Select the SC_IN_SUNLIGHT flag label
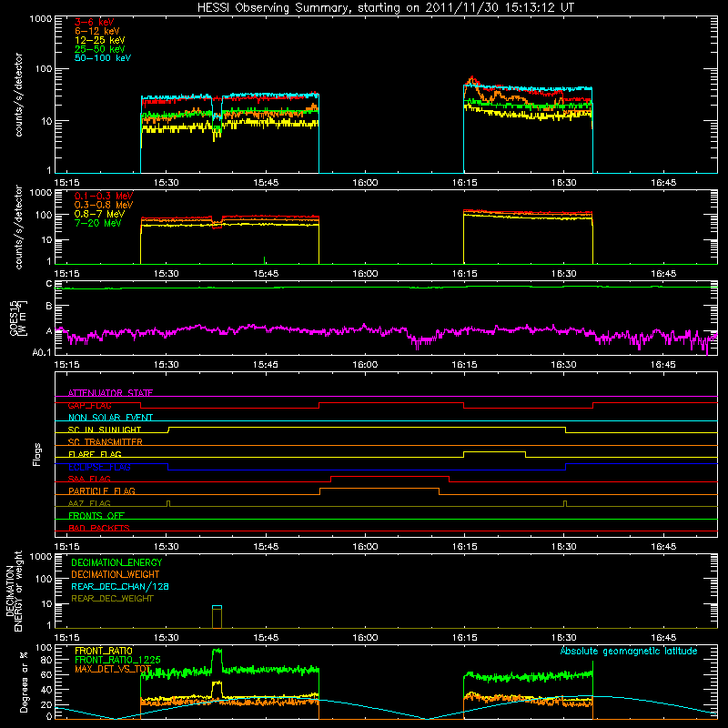Viewport: 728px width, 728px height. 105,430
